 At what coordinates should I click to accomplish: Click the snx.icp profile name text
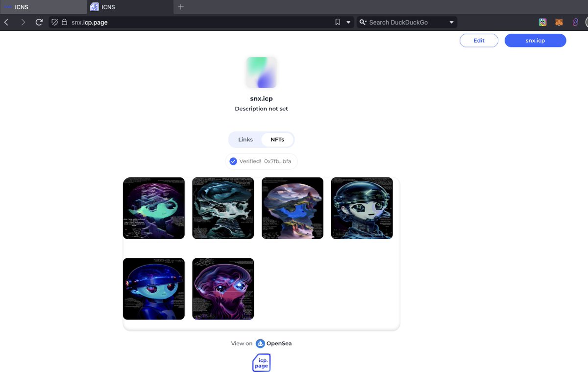pyautogui.click(x=261, y=99)
